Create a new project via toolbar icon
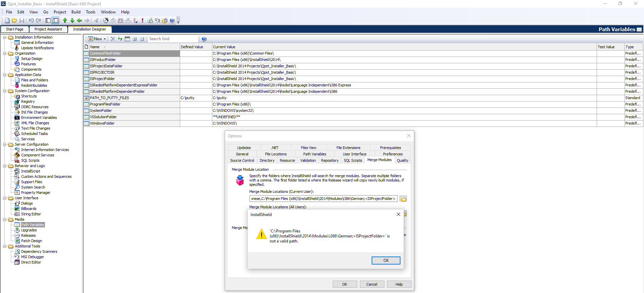 pyautogui.click(x=7, y=20)
